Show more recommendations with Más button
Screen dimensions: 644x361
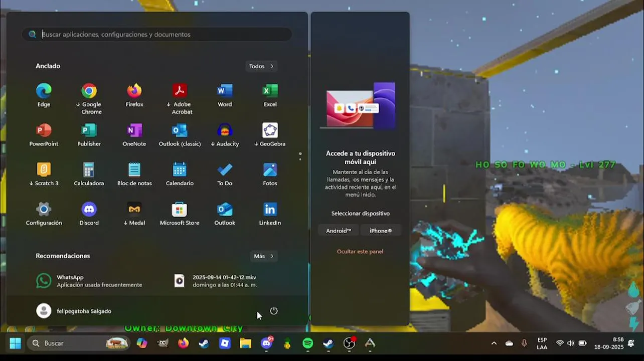264,256
